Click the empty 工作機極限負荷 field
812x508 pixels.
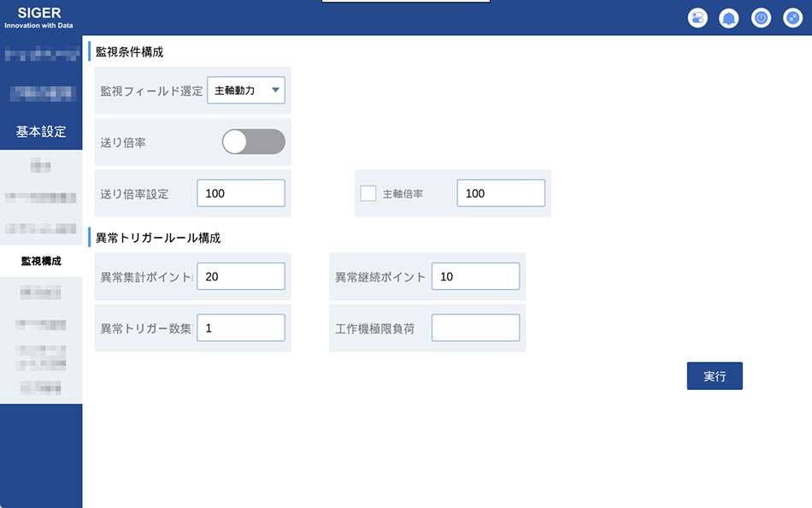(x=475, y=328)
